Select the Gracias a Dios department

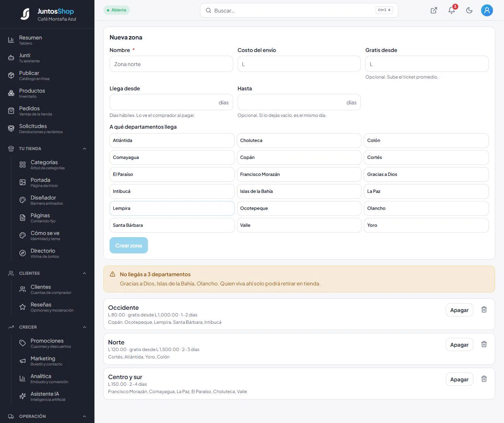pos(426,174)
